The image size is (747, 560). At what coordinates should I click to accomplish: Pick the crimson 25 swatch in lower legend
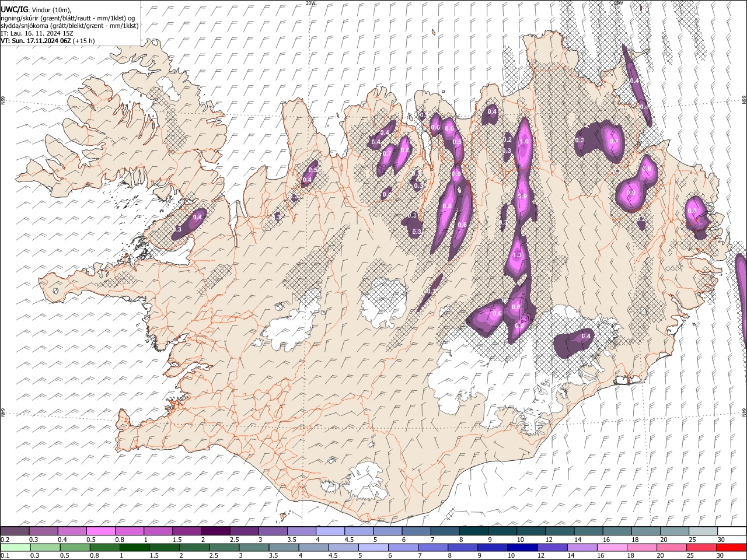pos(701,548)
